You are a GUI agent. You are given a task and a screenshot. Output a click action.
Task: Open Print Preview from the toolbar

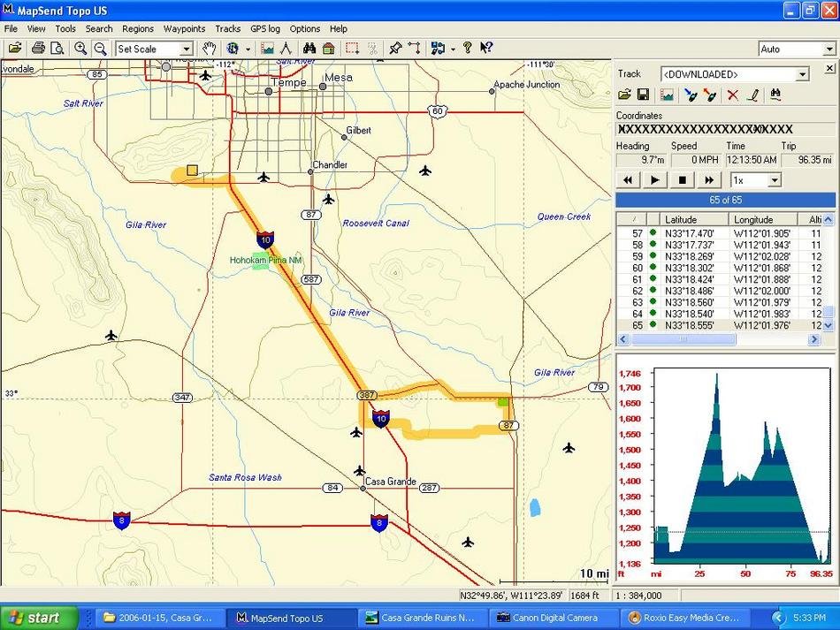[x=57, y=49]
